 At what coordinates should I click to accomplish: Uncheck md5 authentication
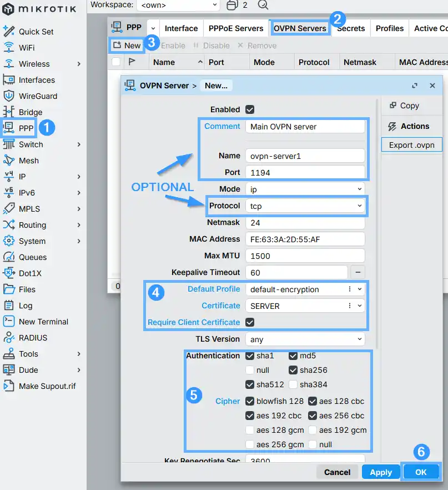(x=293, y=356)
